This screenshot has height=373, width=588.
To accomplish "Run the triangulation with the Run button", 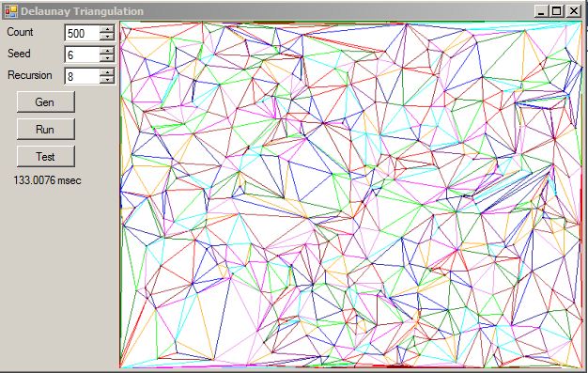I will [x=46, y=130].
